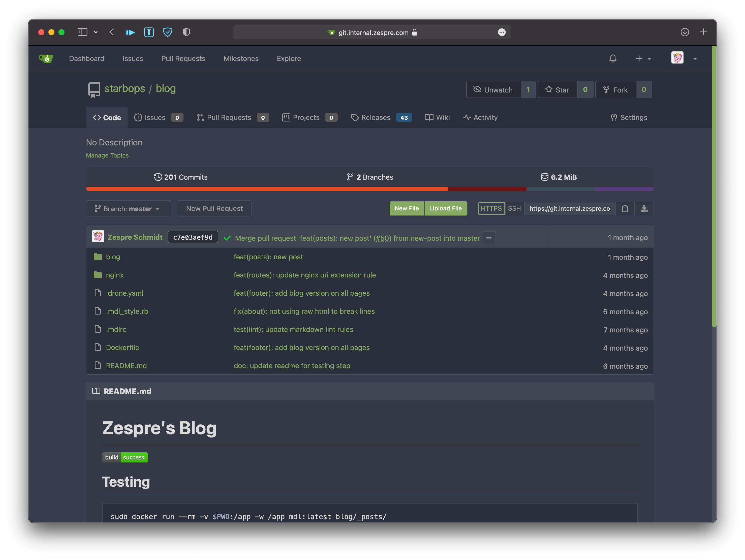Unwatch this repository
The width and height of the screenshot is (745, 560).
pos(493,89)
